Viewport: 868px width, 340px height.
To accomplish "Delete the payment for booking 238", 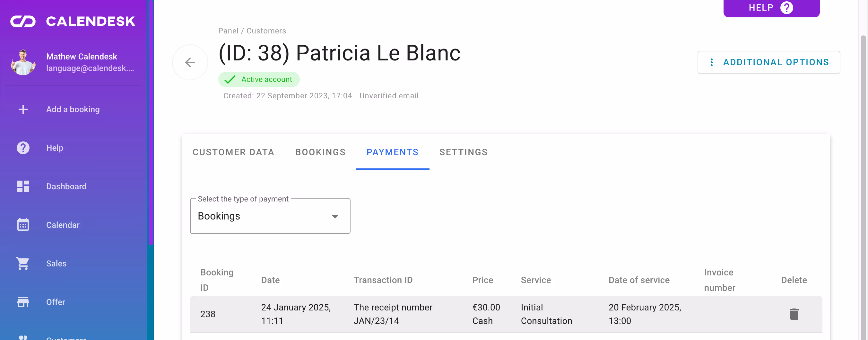I will 794,314.
